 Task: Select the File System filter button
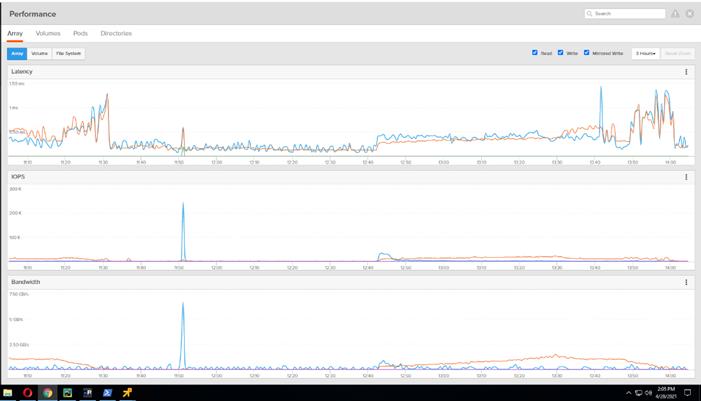68,54
